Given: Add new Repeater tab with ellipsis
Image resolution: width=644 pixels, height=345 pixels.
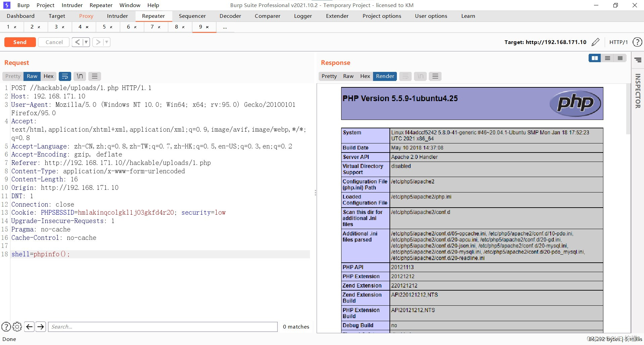Looking at the screenshot, I should tap(225, 27).
